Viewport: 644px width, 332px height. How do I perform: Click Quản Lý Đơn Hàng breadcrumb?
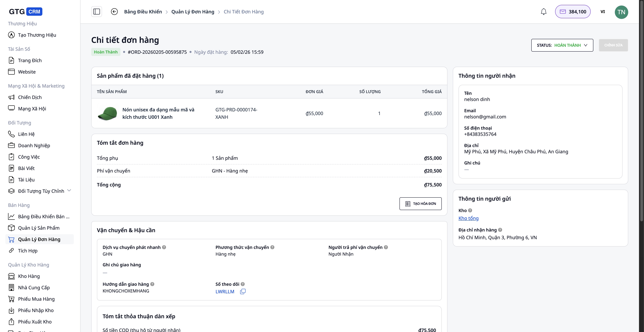[x=193, y=12]
